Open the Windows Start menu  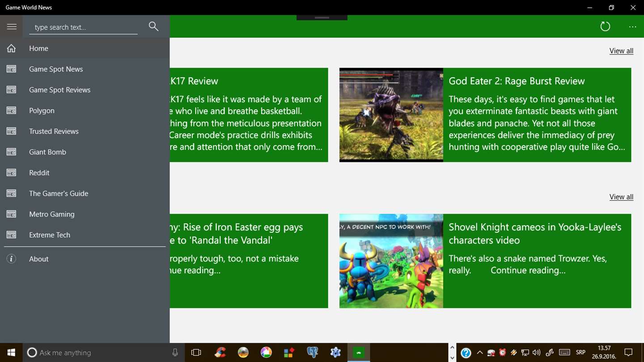[11, 353]
